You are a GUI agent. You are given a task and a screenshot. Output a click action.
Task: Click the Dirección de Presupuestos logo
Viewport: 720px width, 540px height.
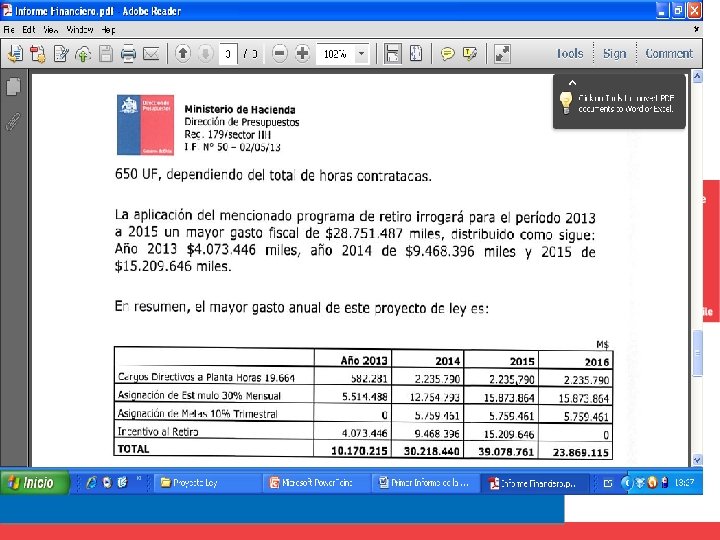point(145,125)
